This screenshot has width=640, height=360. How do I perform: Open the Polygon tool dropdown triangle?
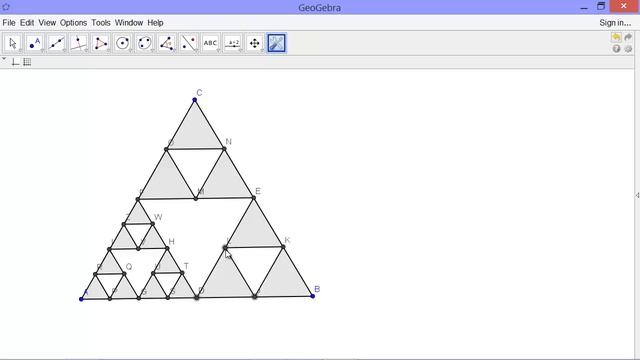(x=108, y=51)
